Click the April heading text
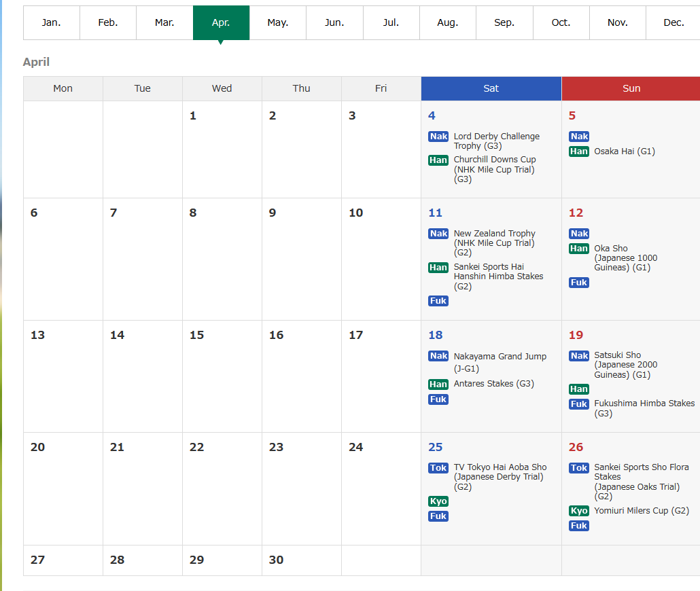 [x=36, y=62]
